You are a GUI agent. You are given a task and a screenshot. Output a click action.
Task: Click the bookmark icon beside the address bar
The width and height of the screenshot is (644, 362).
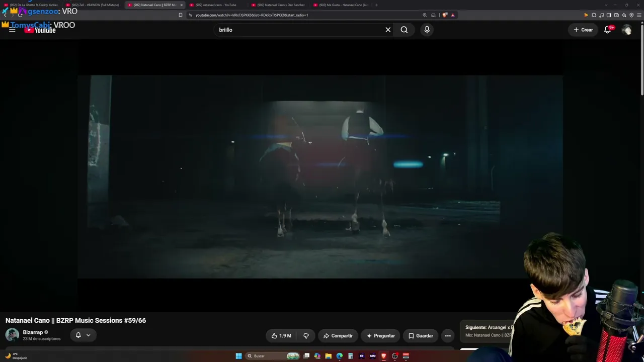tap(181, 15)
